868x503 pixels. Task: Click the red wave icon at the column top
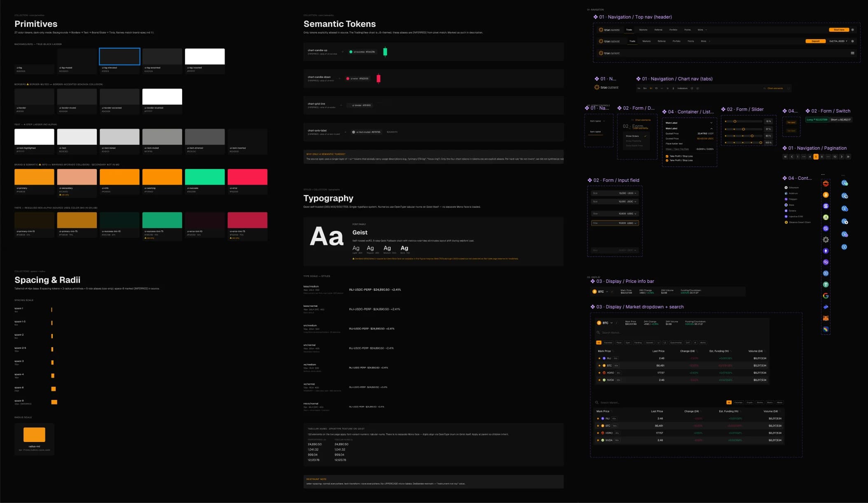(826, 183)
